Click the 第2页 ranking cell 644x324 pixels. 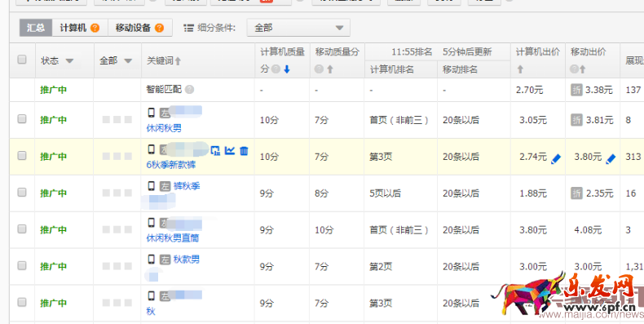coord(381,267)
